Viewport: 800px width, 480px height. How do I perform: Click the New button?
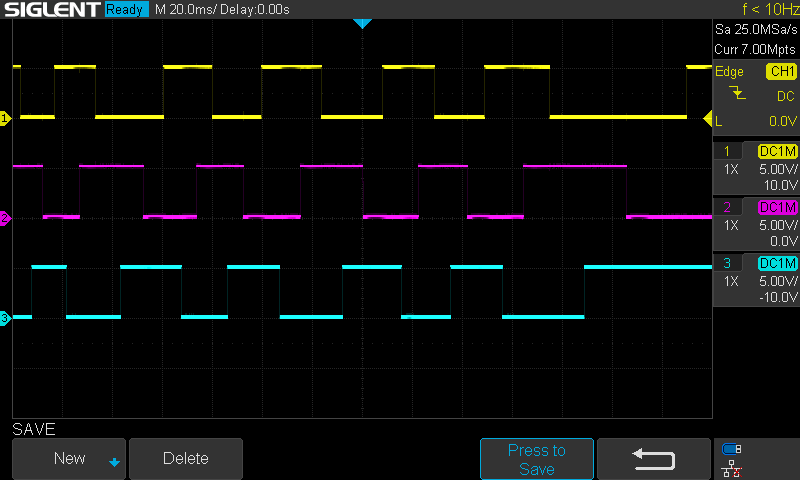pos(69,459)
